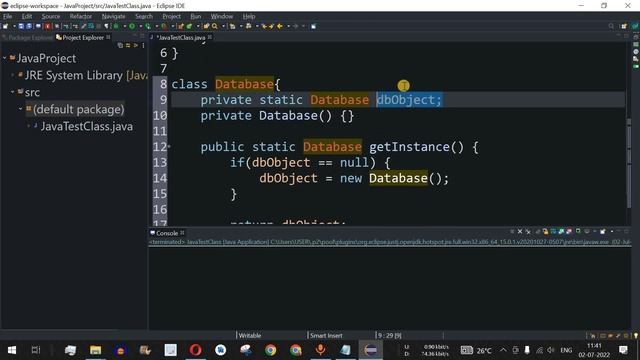The width and height of the screenshot is (640, 360).
Task: Click the Search magnifier toolbar icon
Action: click(214, 26)
